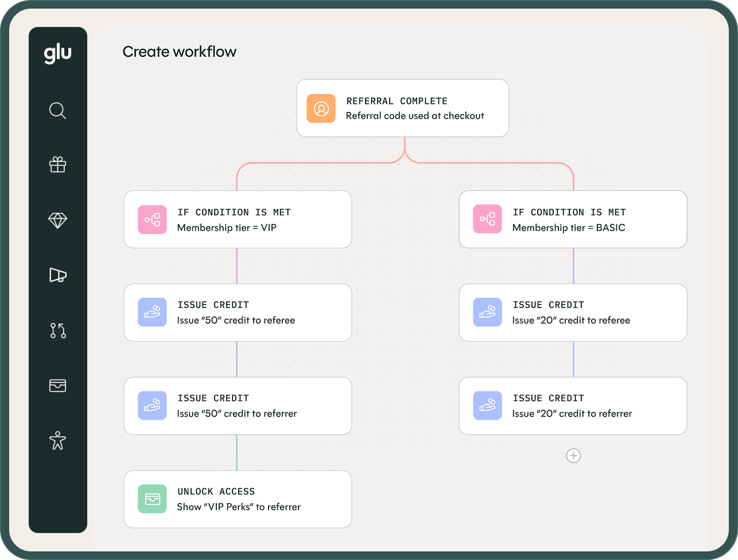Click the wallet card icon in sidebar

[58, 386]
